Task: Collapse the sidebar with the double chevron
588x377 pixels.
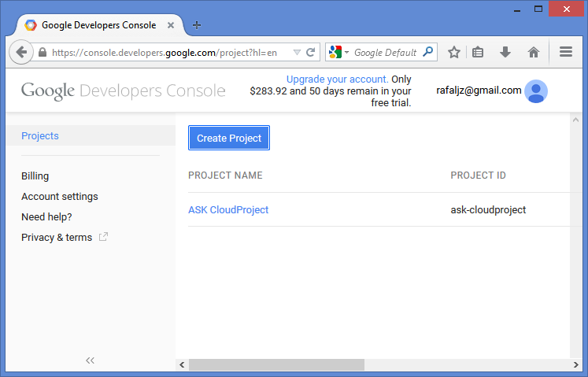Action: pos(90,360)
